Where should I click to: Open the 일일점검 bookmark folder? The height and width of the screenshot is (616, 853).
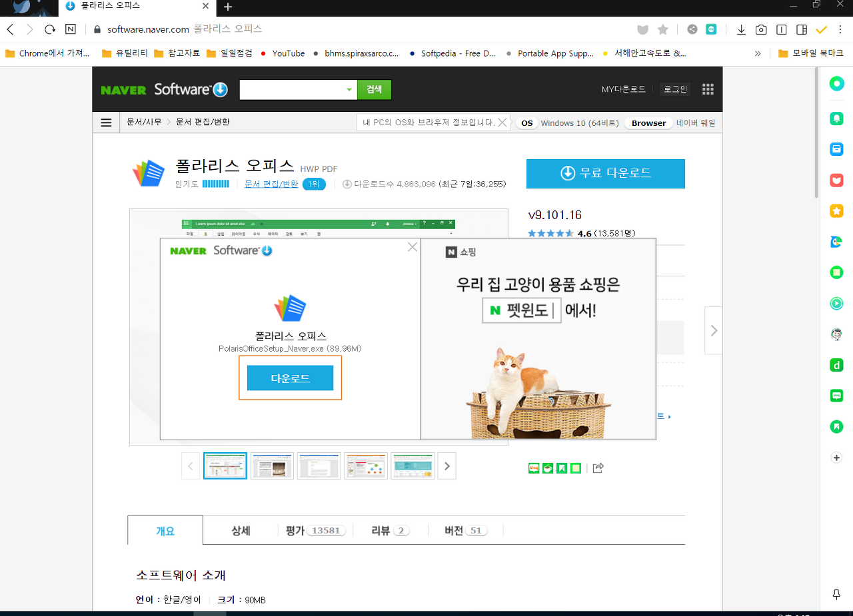[229, 53]
